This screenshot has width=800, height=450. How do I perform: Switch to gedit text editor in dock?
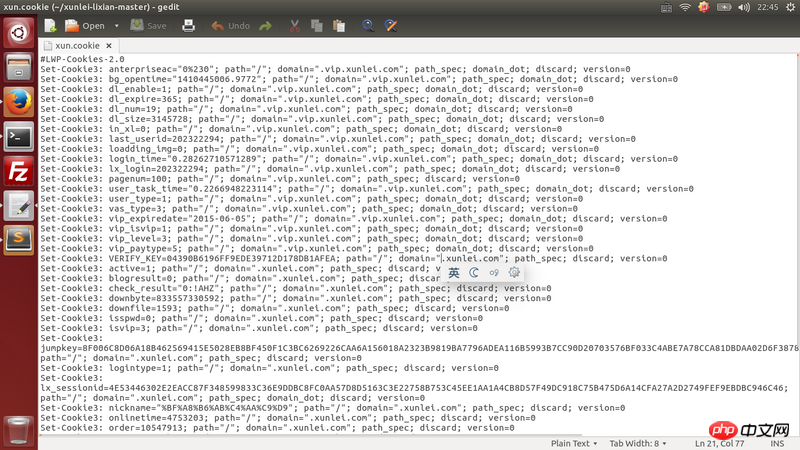coord(19,206)
